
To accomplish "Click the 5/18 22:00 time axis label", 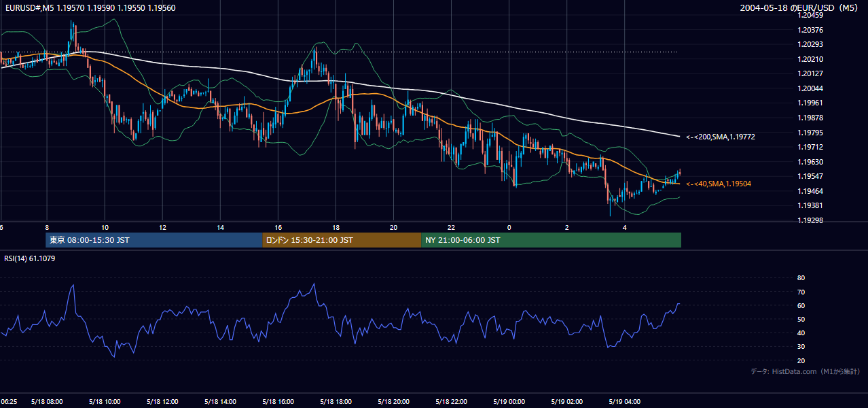I will 451,402.
